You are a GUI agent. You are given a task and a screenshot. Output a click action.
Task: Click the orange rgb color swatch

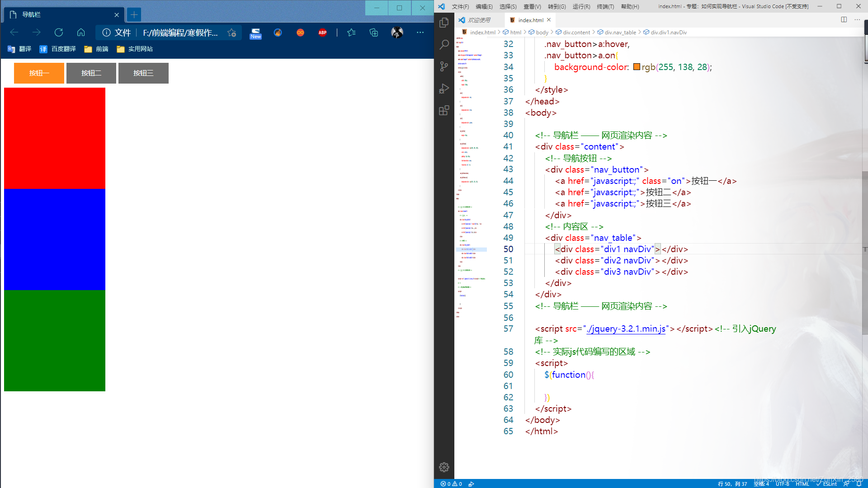(x=637, y=67)
